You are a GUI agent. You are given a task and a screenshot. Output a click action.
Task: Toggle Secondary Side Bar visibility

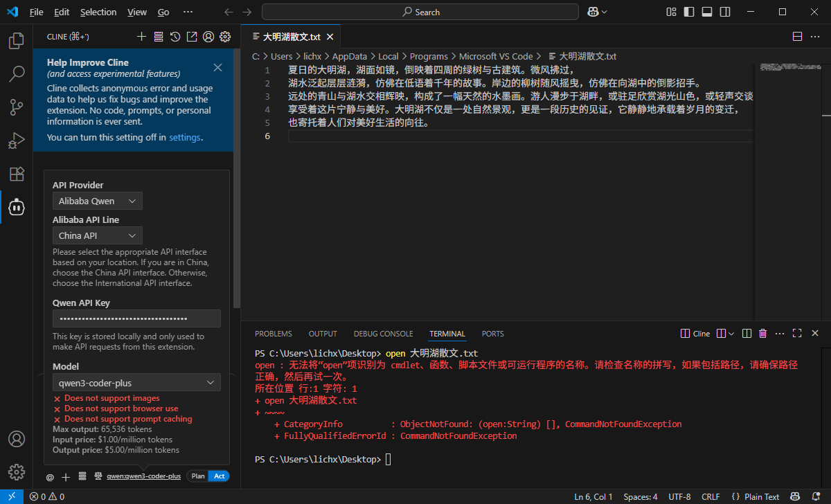click(724, 12)
